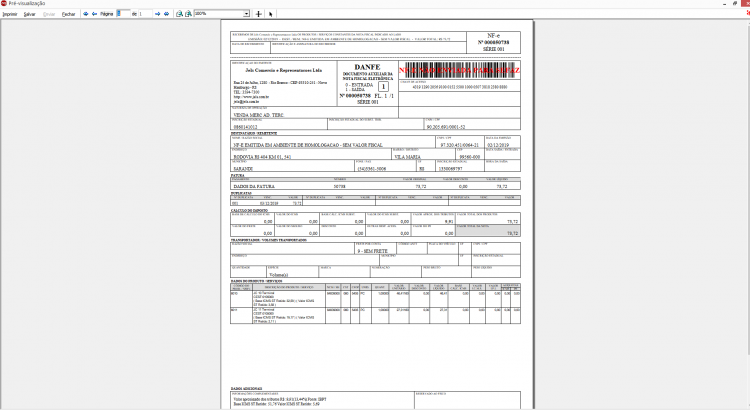750x410 pixels.
Task: Click the barcode area in document
Action: point(459,70)
